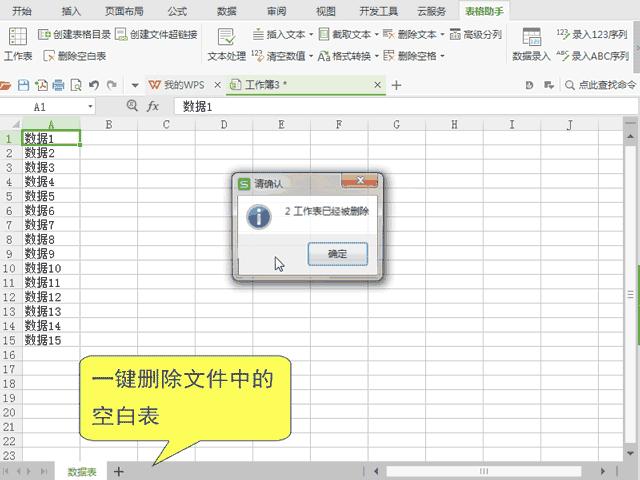Click cell containing 数据10
The width and height of the screenshot is (640, 480).
(51, 269)
